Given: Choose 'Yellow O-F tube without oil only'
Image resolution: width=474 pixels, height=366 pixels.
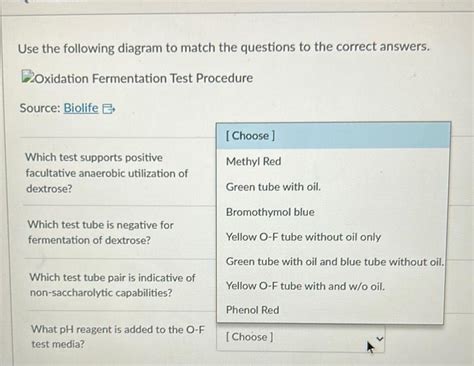Looking at the screenshot, I should 303,237.
